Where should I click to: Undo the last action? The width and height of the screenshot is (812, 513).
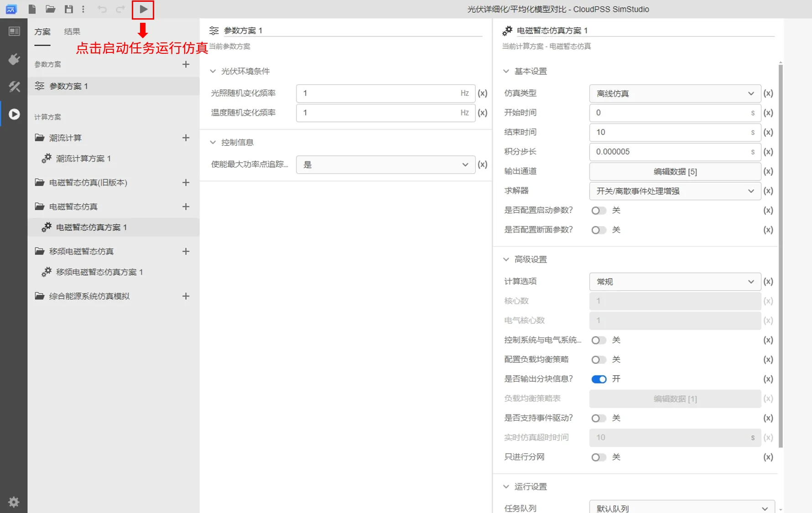tap(102, 9)
